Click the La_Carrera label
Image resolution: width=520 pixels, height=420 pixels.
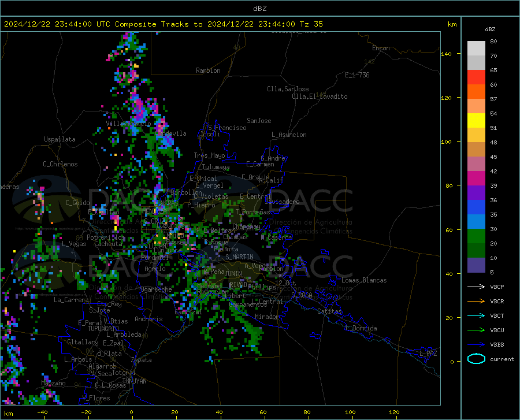coord(71,300)
